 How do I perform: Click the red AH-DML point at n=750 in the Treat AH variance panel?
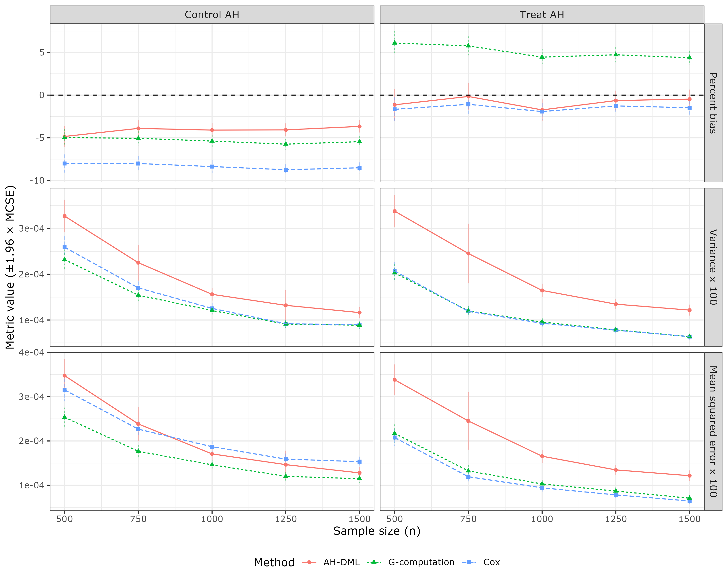pyautogui.click(x=468, y=253)
